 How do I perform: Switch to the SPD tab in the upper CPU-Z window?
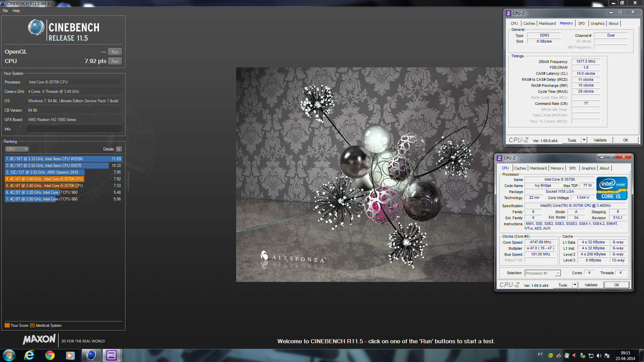click(x=581, y=23)
